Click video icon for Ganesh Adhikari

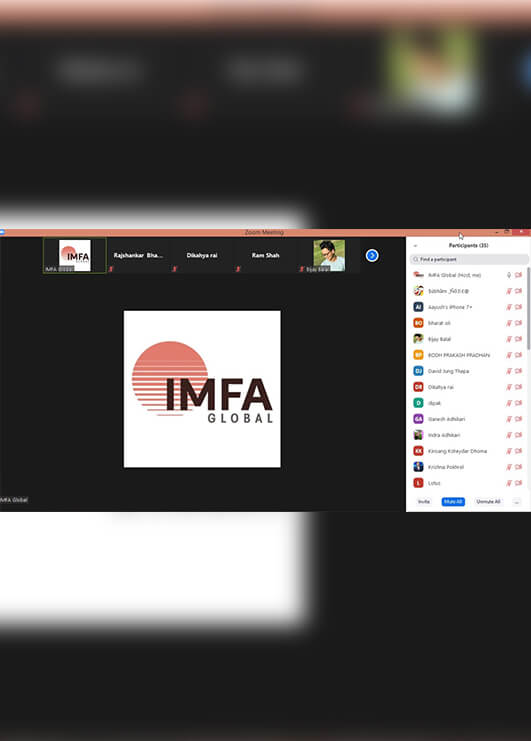tap(518, 419)
